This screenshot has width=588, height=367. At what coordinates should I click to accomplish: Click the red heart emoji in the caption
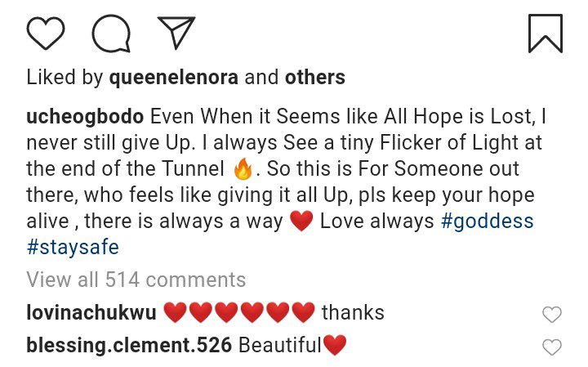[x=301, y=222]
